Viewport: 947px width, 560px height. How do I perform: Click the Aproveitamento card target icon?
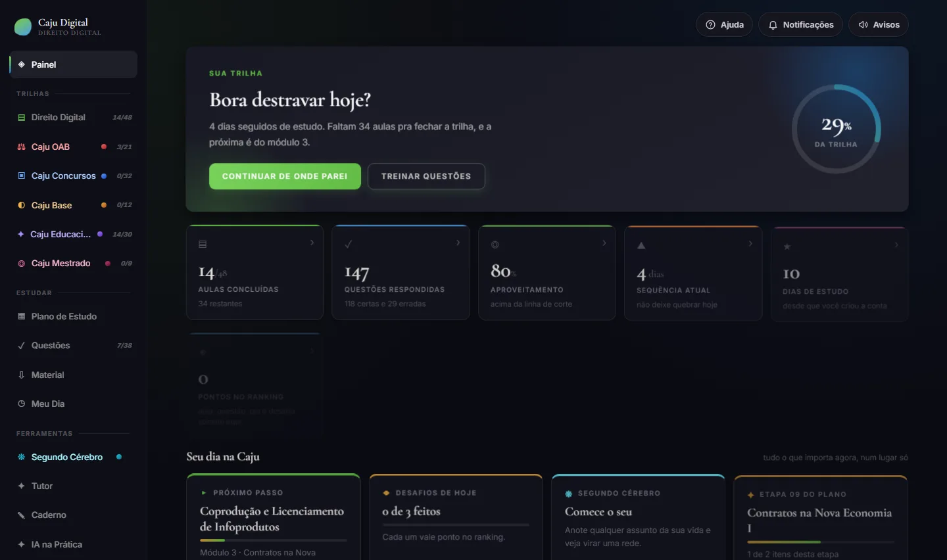[x=495, y=245]
